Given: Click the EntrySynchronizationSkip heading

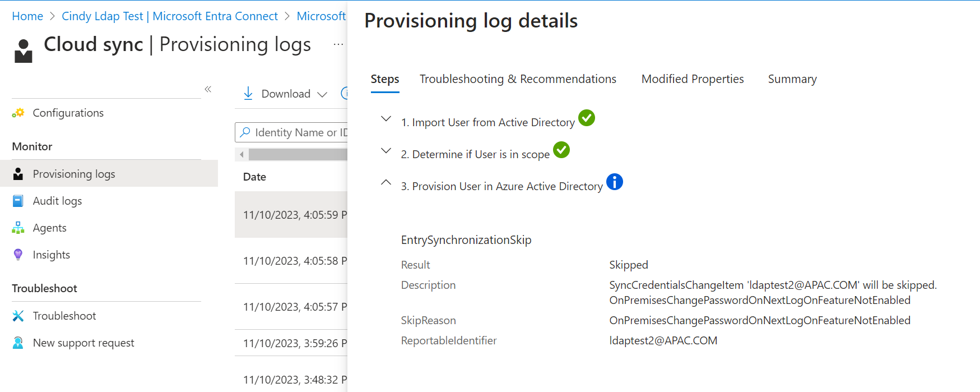Looking at the screenshot, I should point(466,240).
